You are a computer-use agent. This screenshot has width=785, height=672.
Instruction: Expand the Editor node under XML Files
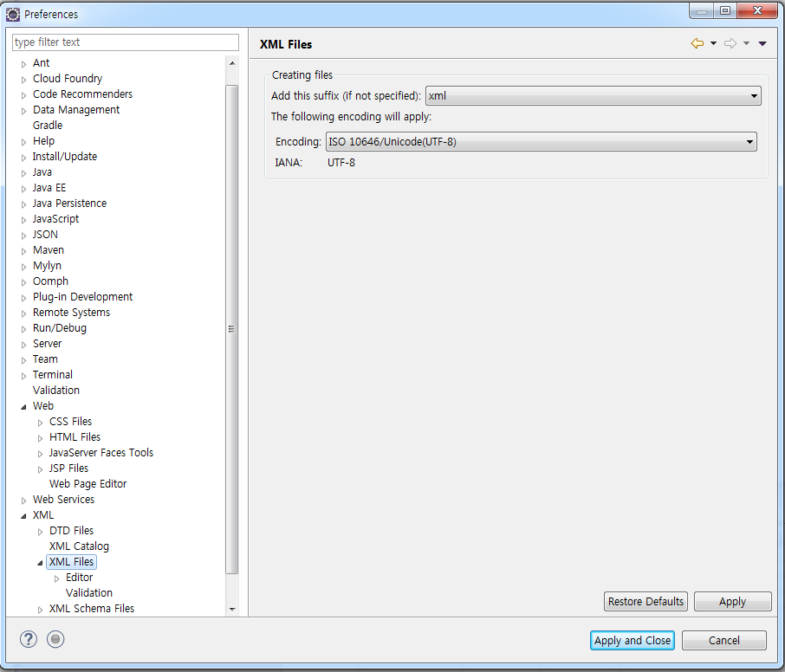point(56,578)
